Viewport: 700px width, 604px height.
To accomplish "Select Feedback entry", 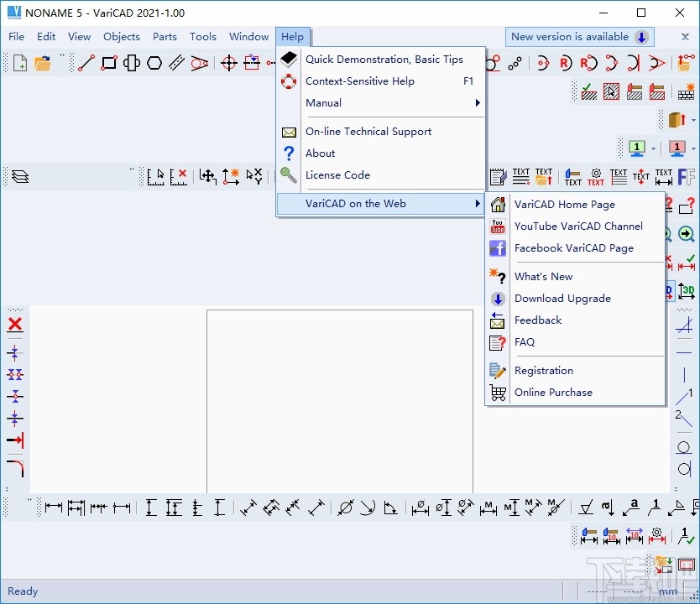I will tap(575, 320).
